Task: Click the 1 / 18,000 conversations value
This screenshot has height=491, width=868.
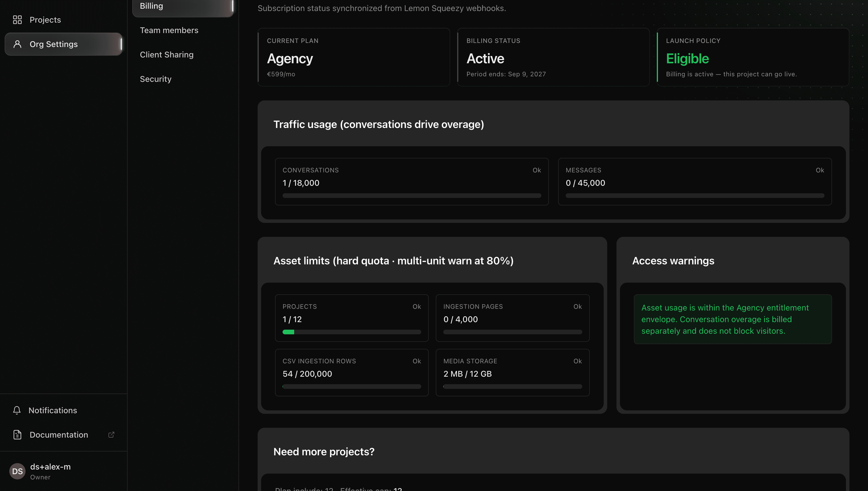Action: coord(301,183)
